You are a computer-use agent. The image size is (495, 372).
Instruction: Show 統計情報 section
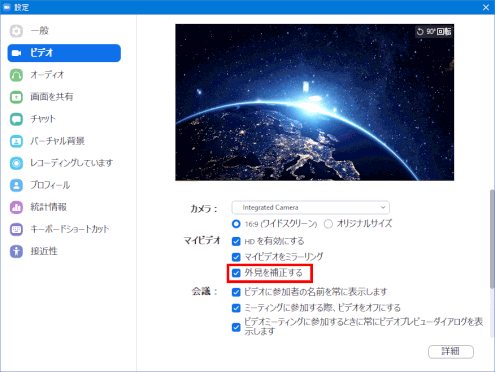coord(64,207)
